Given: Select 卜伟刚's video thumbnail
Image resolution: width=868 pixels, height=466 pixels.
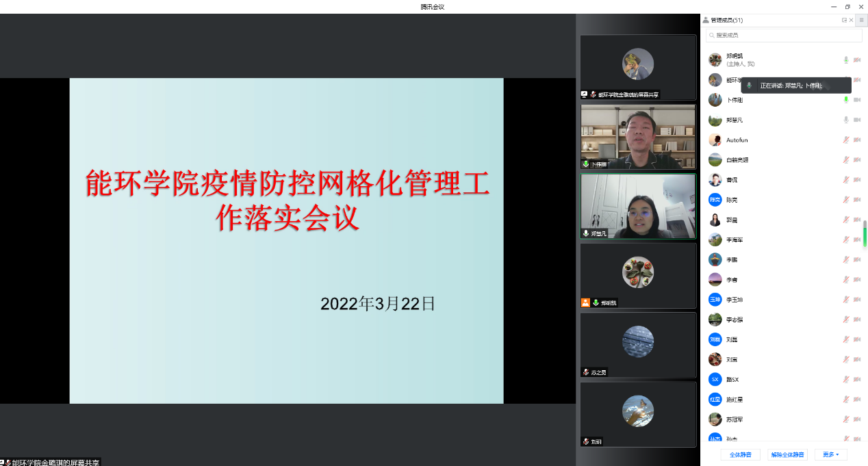Looking at the screenshot, I should 638,136.
